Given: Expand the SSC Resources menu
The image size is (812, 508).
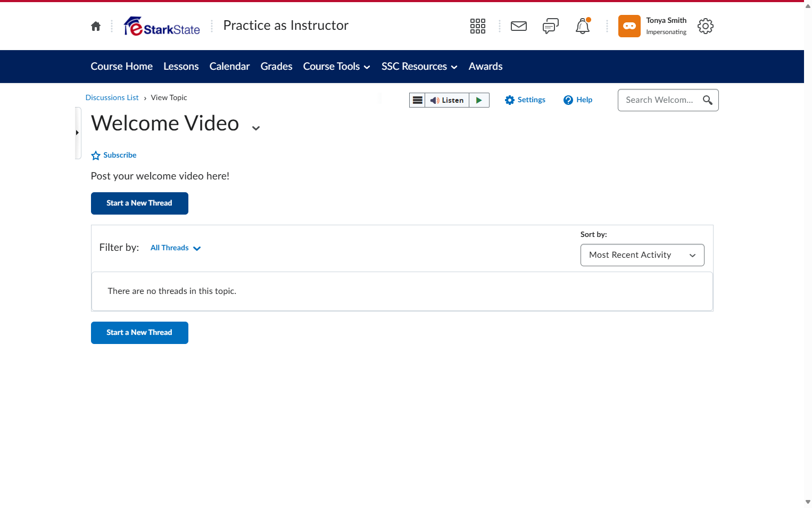Looking at the screenshot, I should pos(419,67).
